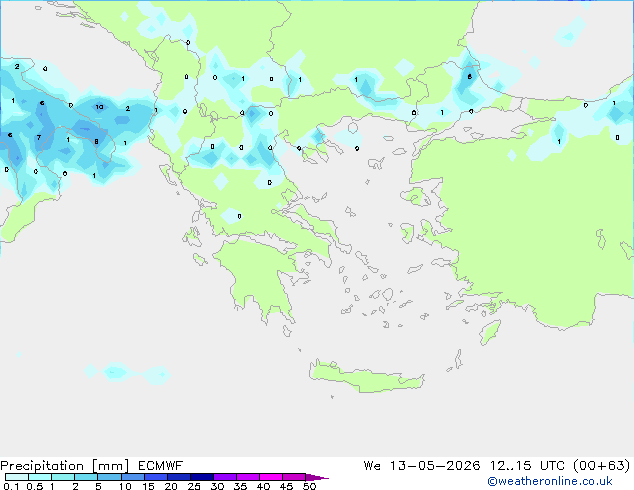Click the legend arrow tip above 50 mm

[x=317, y=477]
